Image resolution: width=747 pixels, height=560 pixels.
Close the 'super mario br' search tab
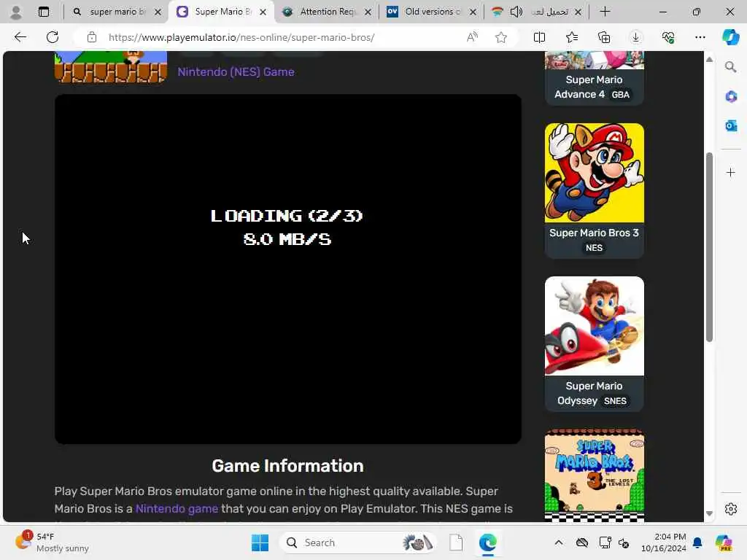point(158,12)
